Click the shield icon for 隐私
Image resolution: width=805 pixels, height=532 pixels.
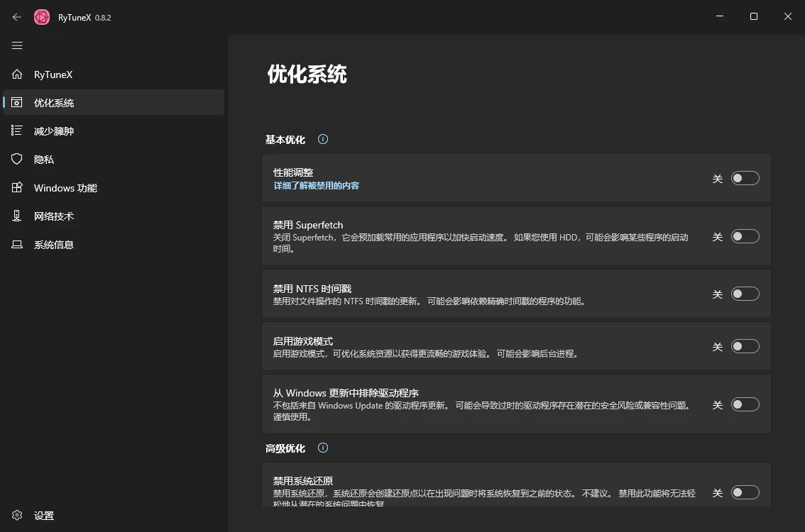coord(17,159)
